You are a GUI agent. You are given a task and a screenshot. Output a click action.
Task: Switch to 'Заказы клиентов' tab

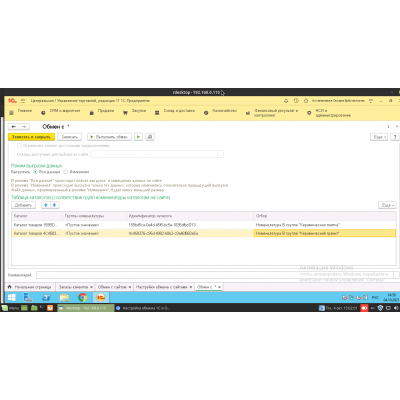(73, 287)
